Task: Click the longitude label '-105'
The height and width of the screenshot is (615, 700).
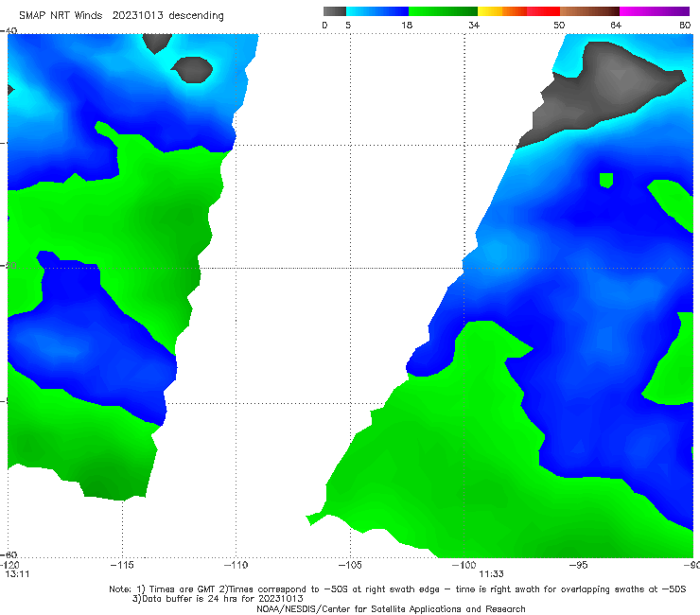Action: (350, 565)
